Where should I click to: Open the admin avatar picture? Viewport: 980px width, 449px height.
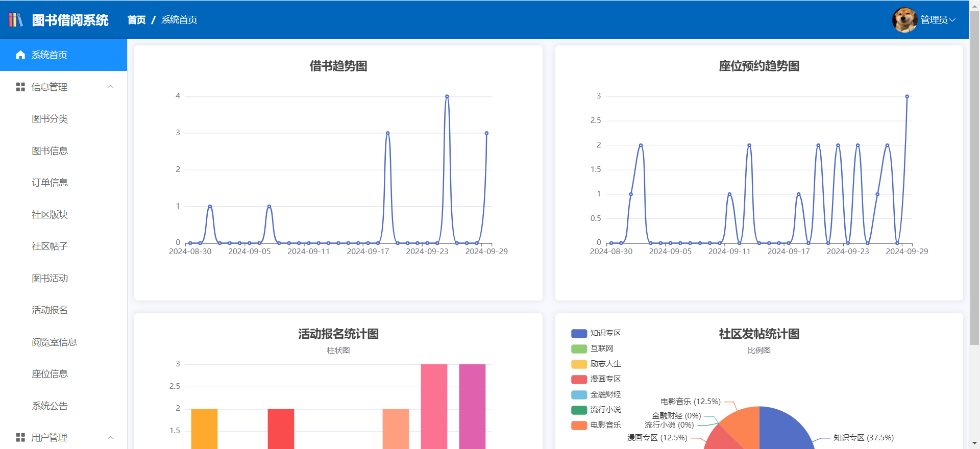(904, 20)
